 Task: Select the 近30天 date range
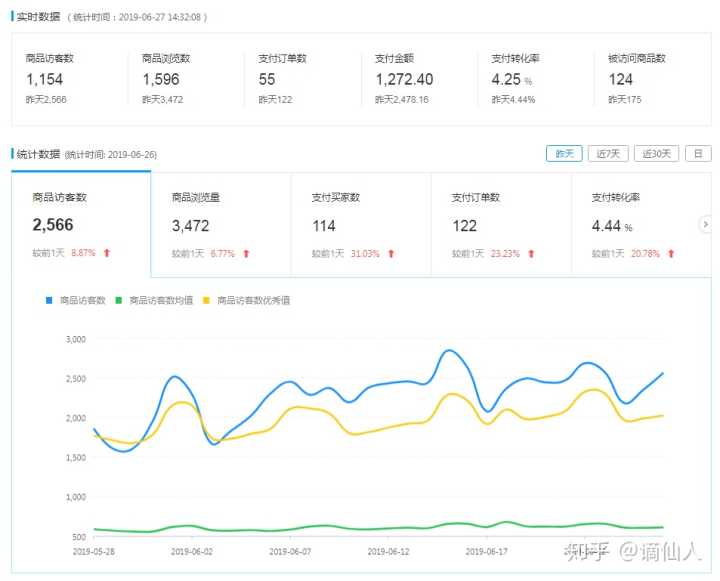pyautogui.click(x=656, y=153)
